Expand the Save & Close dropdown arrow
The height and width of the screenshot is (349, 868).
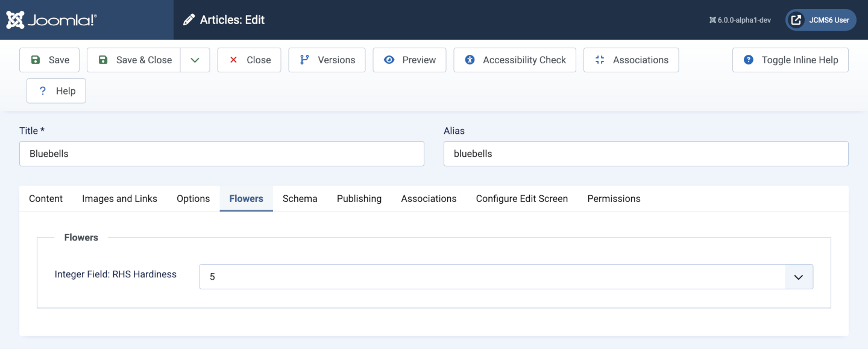[195, 60]
